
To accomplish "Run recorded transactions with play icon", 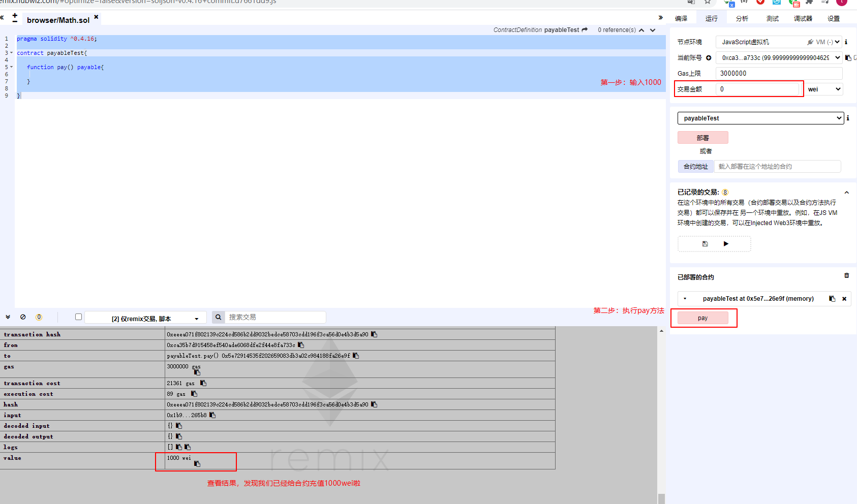I will [x=726, y=244].
